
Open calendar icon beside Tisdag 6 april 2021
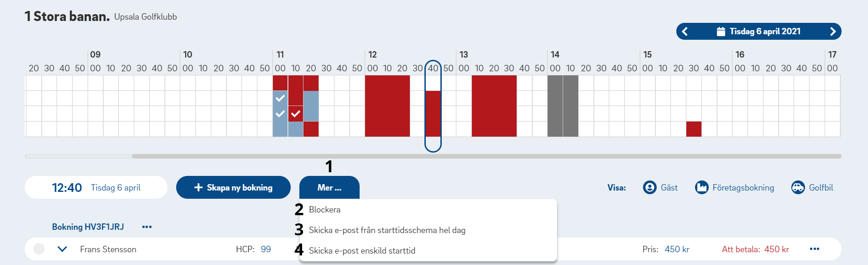721,32
